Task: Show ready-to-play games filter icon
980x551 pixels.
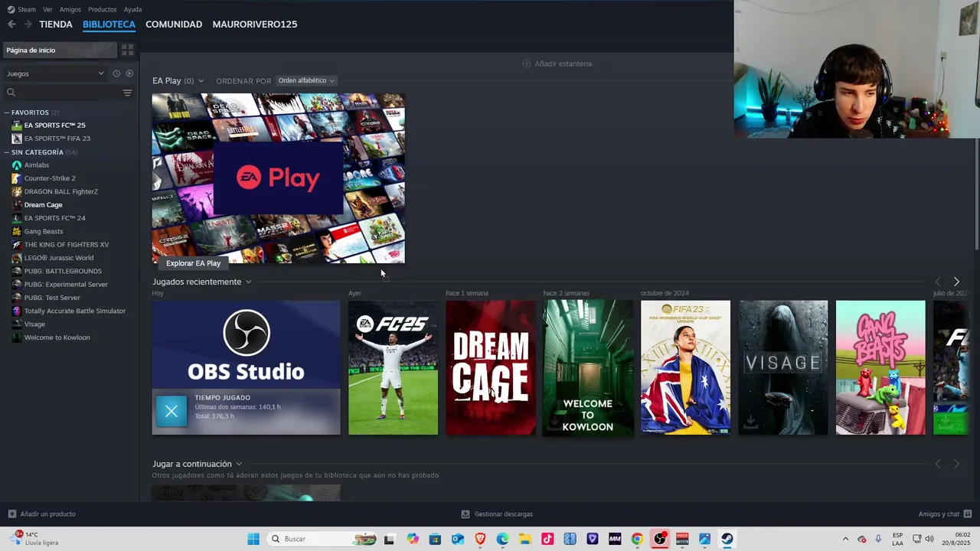Action: (129, 73)
